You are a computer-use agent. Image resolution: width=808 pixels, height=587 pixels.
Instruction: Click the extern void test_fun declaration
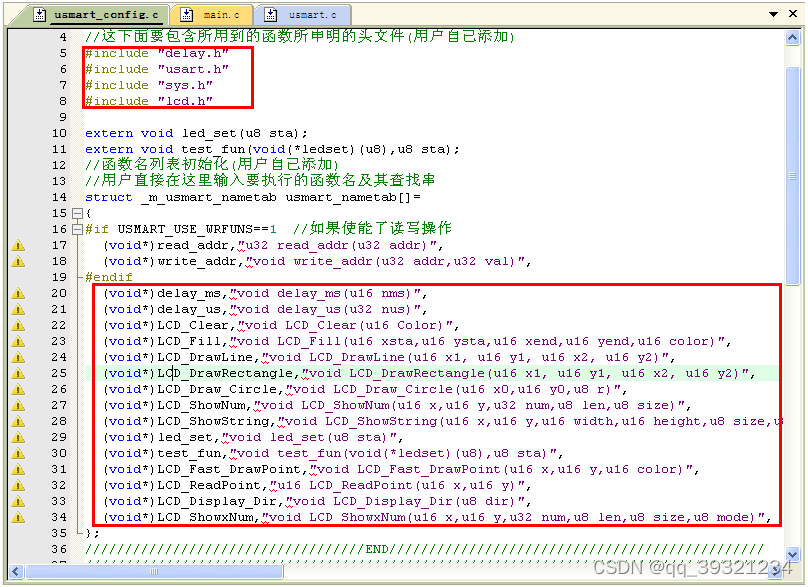click(x=272, y=149)
